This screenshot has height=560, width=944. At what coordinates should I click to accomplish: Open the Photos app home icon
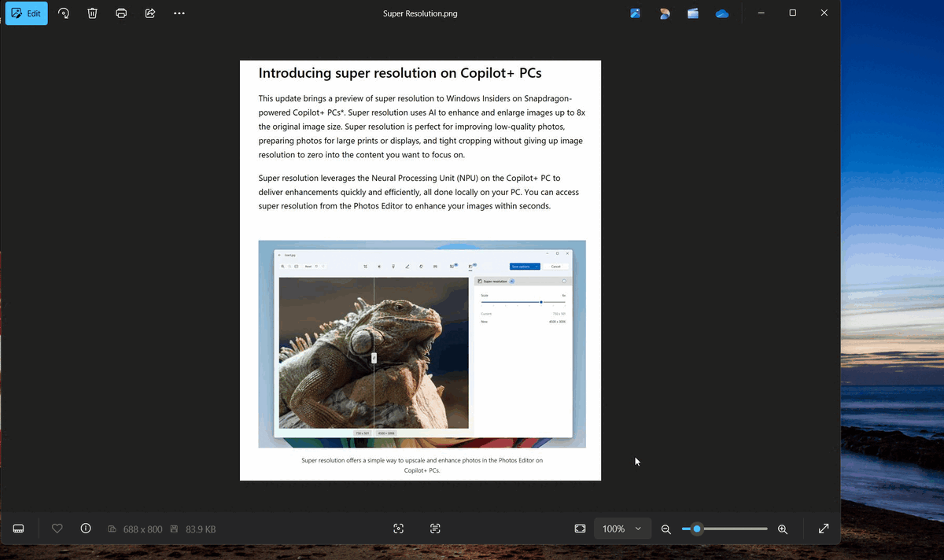635,13
